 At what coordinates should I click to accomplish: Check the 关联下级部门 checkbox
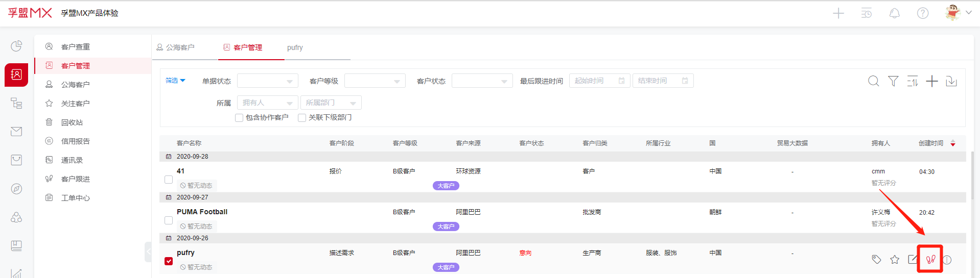point(302,118)
